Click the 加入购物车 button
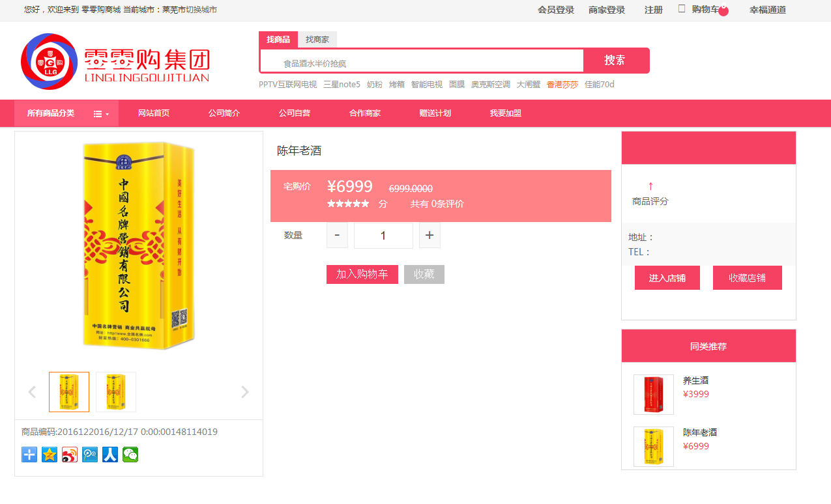Viewport: 831px width, 504px height. point(362,275)
